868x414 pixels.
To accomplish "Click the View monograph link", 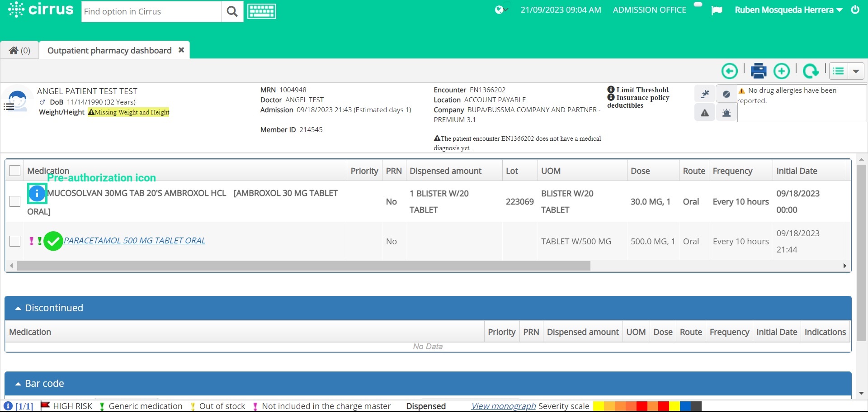I will pyautogui.click(x=502, y=406).
